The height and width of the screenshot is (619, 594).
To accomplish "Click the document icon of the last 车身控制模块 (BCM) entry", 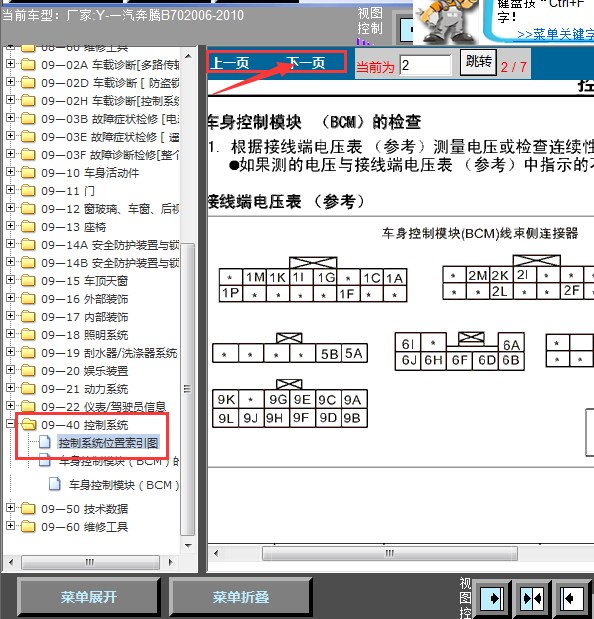I will coord(54,484).
